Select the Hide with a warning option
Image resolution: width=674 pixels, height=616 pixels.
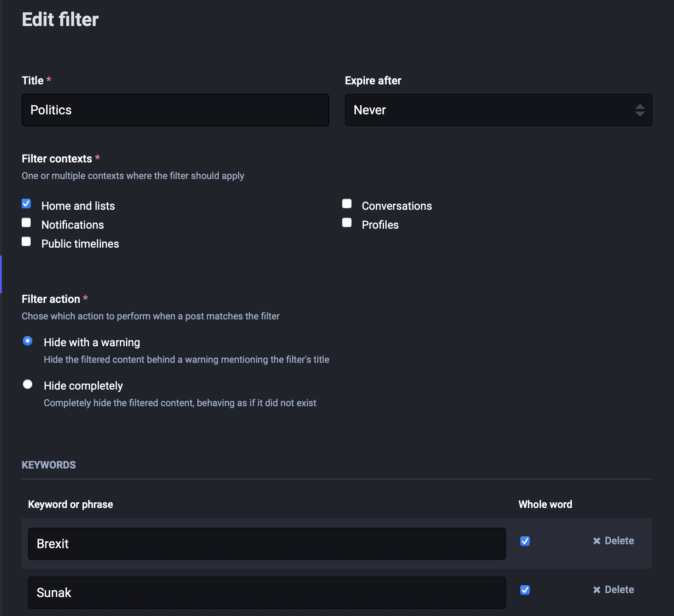click(x=28, y=341)
